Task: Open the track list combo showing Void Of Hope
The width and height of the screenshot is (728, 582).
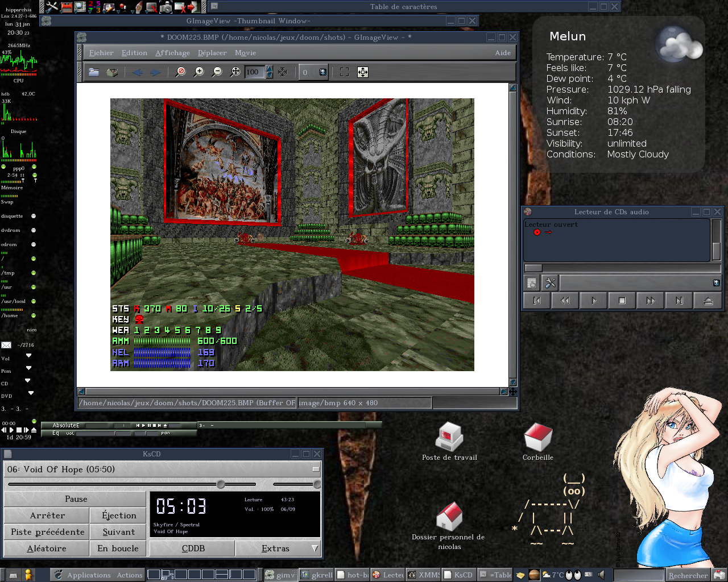Action: click(162, 469)
